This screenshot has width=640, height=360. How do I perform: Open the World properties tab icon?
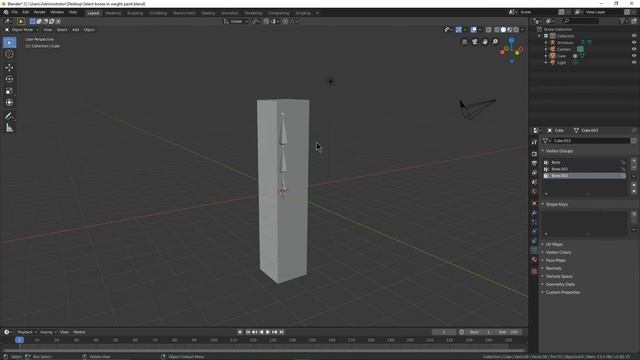pos(534,191)
